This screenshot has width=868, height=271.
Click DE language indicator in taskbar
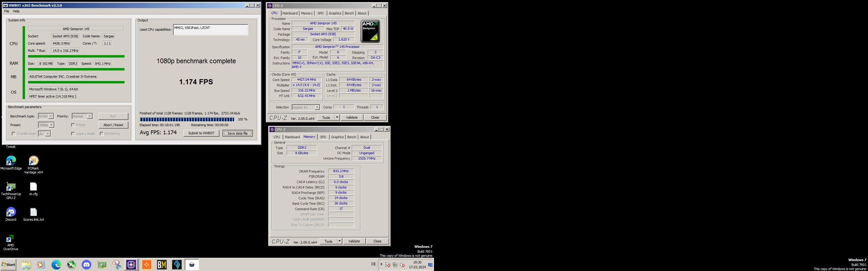(373, 264)
